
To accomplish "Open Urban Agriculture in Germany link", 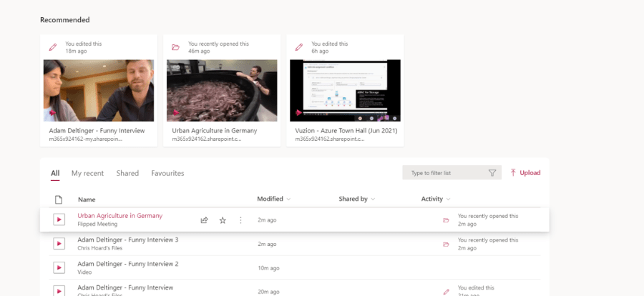I will pyautogui.click(x=119, y=216).
